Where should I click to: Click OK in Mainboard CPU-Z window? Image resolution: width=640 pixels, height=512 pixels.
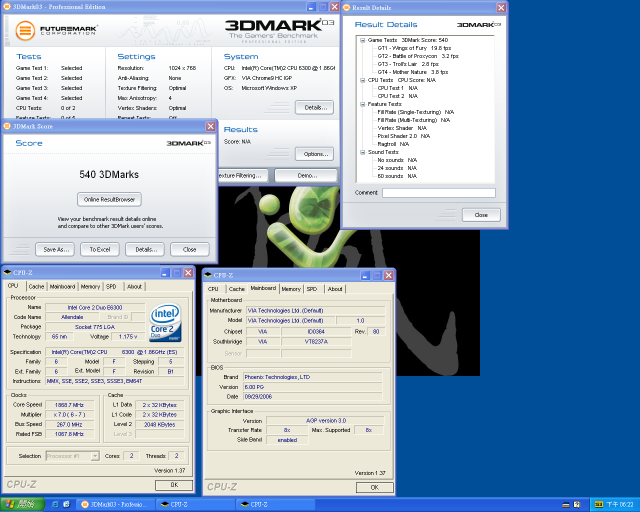tap(375, 487)
